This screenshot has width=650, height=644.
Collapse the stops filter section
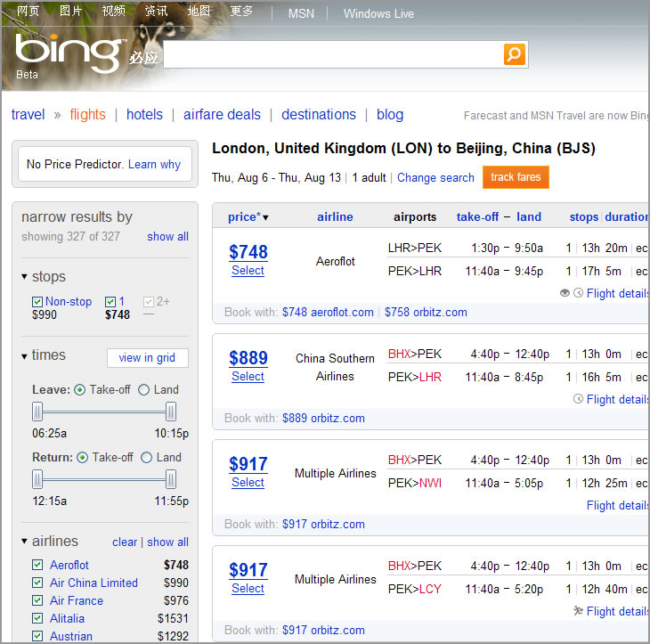click(24, 277)
